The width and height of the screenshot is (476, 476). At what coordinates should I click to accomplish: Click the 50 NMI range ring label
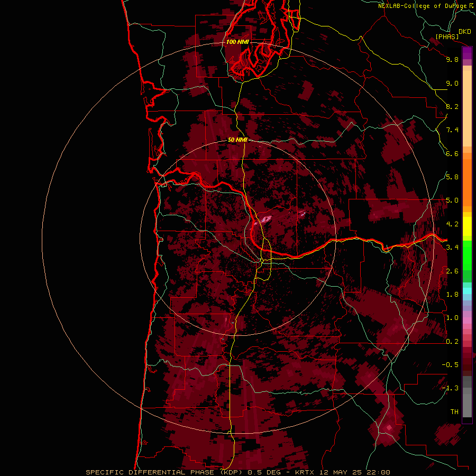point(237,140)
